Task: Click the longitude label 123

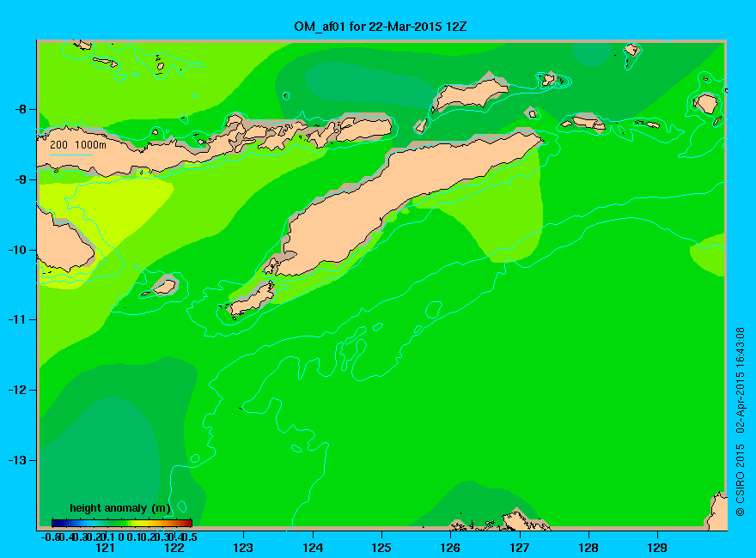Action: (243, 548)
